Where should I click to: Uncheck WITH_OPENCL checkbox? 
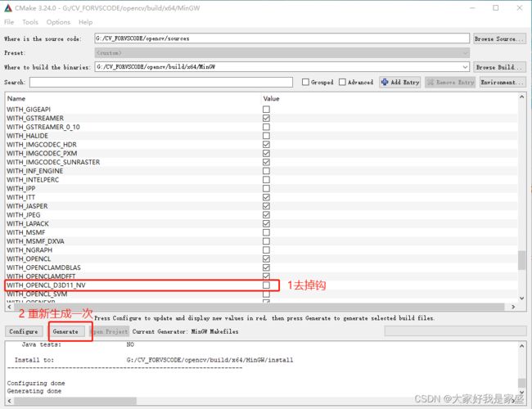click(266, 258)
